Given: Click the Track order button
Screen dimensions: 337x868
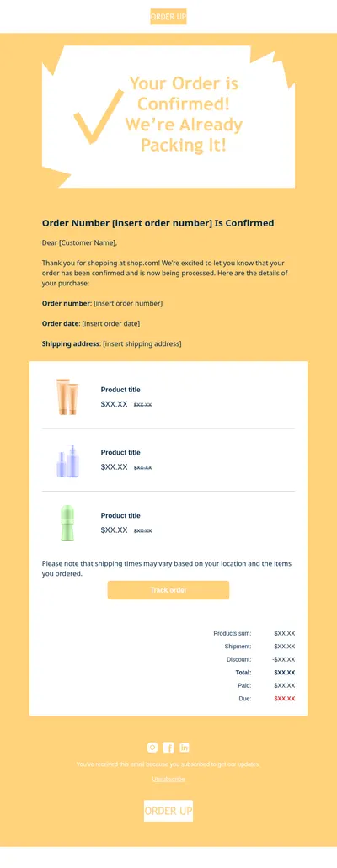Looking at the screenshot, I should (x=168, y=590).
